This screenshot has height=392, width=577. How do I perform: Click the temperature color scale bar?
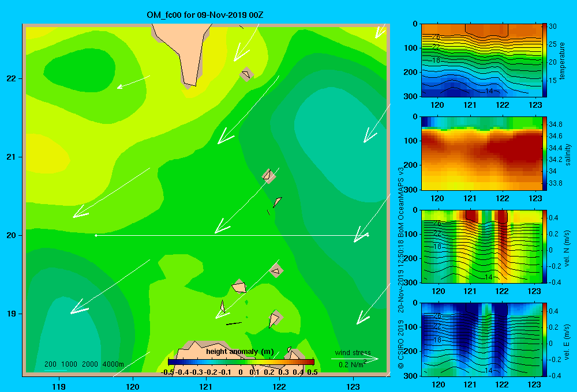tap(545, 61)
